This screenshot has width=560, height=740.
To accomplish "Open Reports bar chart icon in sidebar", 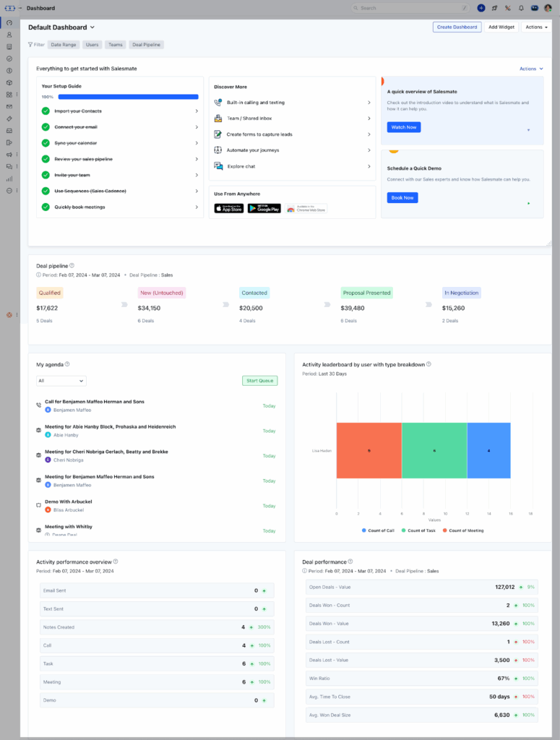I will point(9,178).
